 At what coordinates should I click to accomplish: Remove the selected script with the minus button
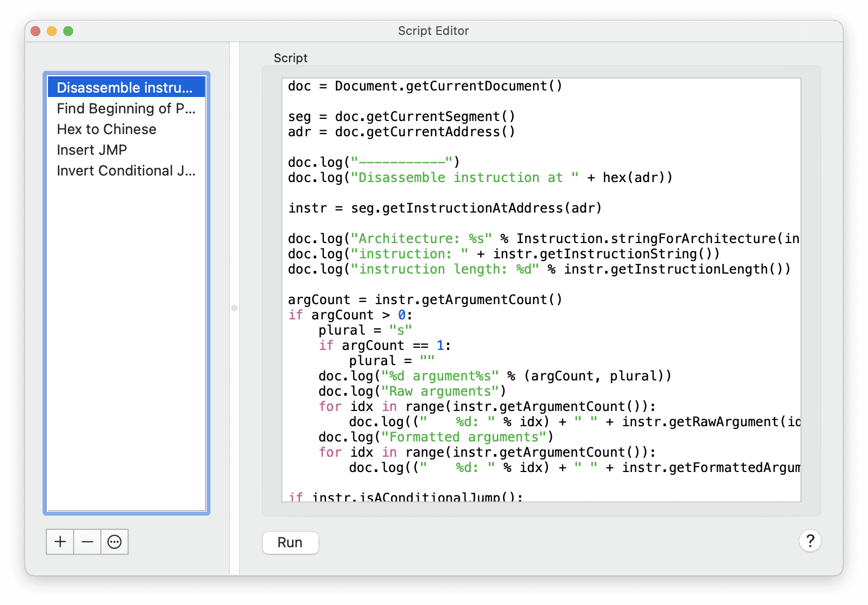(x=87, y=542)
